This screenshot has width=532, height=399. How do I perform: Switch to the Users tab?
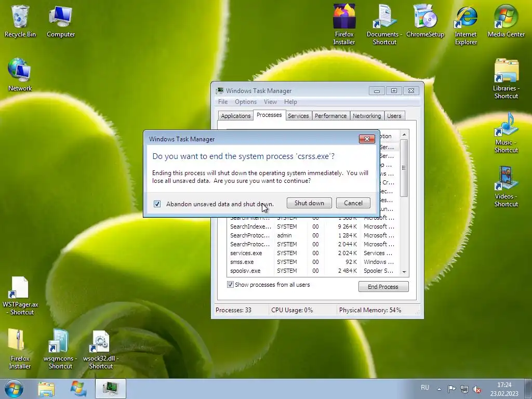394,116
